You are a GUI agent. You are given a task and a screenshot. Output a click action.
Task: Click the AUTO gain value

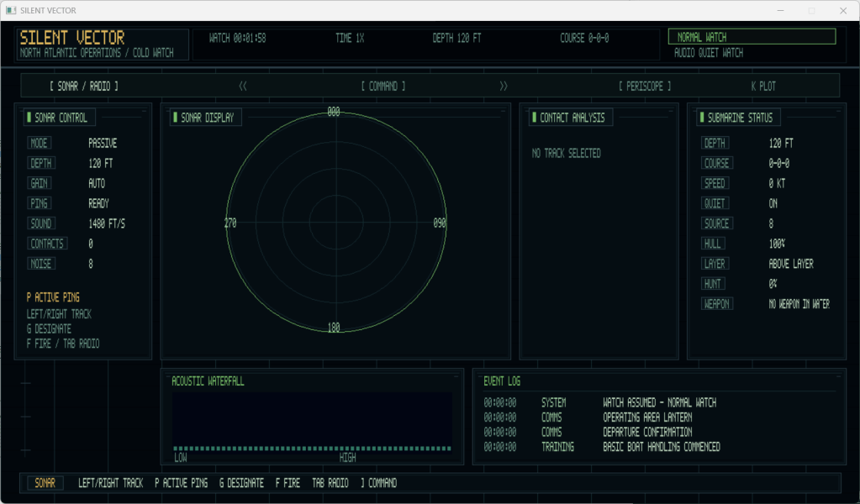pos(97,183)
